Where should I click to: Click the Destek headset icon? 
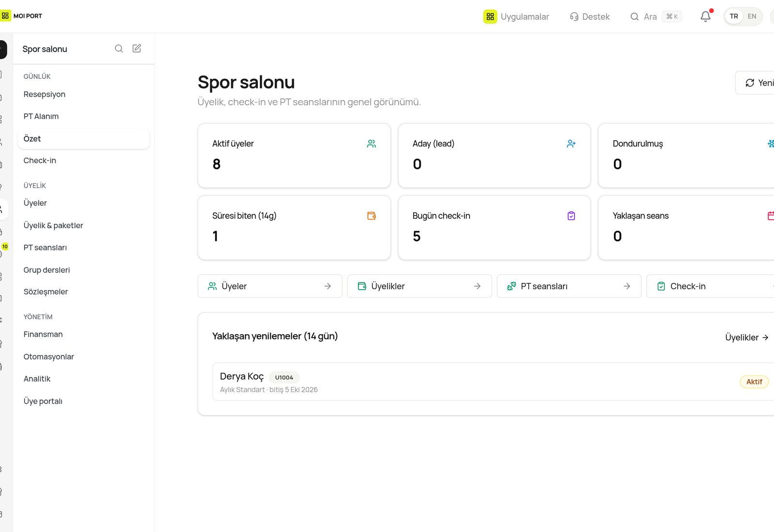point(574,16)
